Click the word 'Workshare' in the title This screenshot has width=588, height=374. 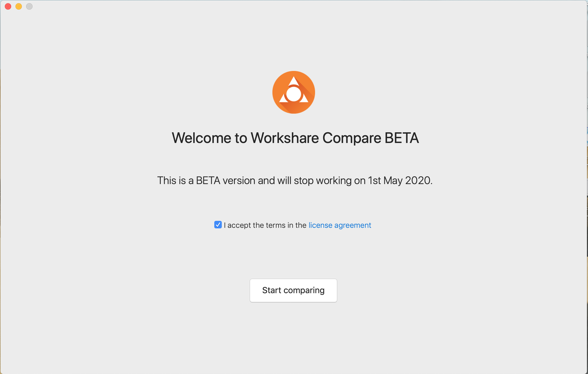click(285, 138)
